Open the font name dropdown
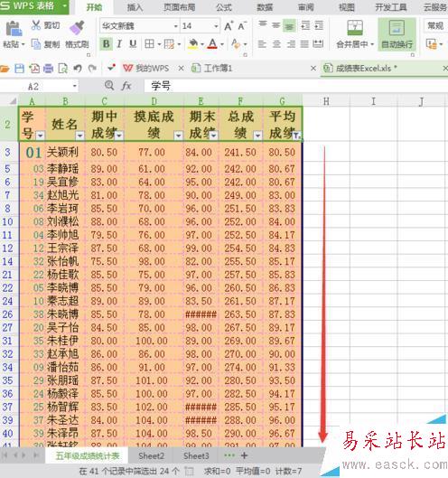The height and width of the screenshot is (478, 448). click(x=175, y=26)
